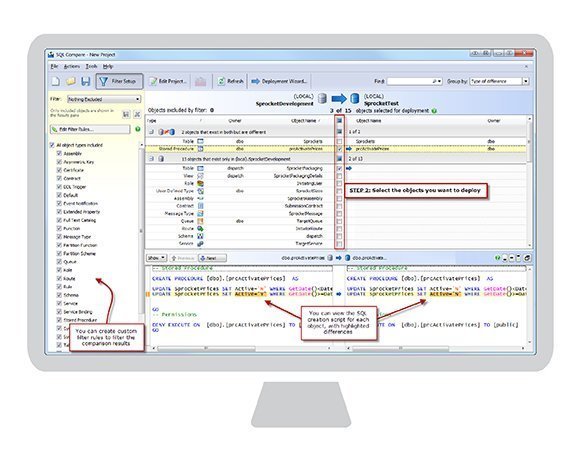Click inside the Find search field
Image resolution: width=580 pixels, height=460 pixels.
tap(409, 81)
